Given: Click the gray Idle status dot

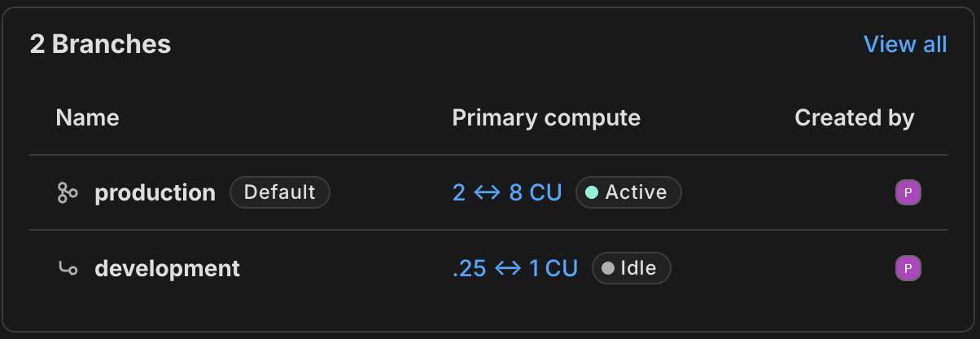Looking at the screenshot, I should coord(607,268).
